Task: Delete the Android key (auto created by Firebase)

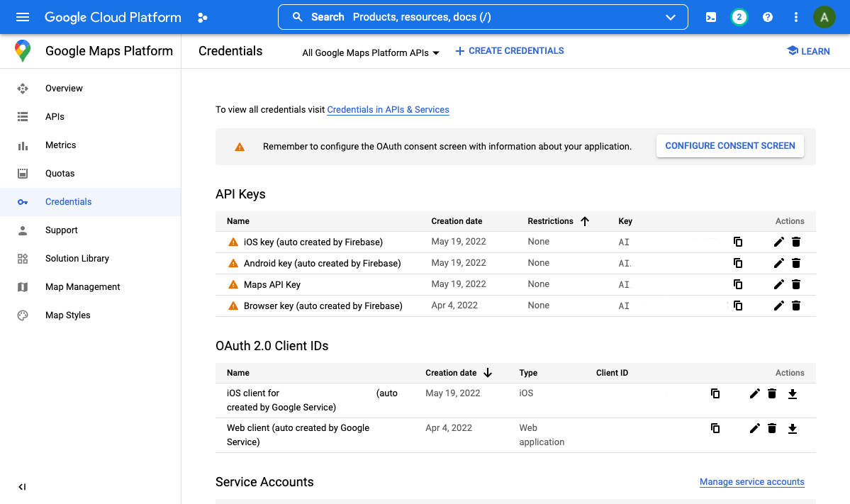Action: (796, 263)
